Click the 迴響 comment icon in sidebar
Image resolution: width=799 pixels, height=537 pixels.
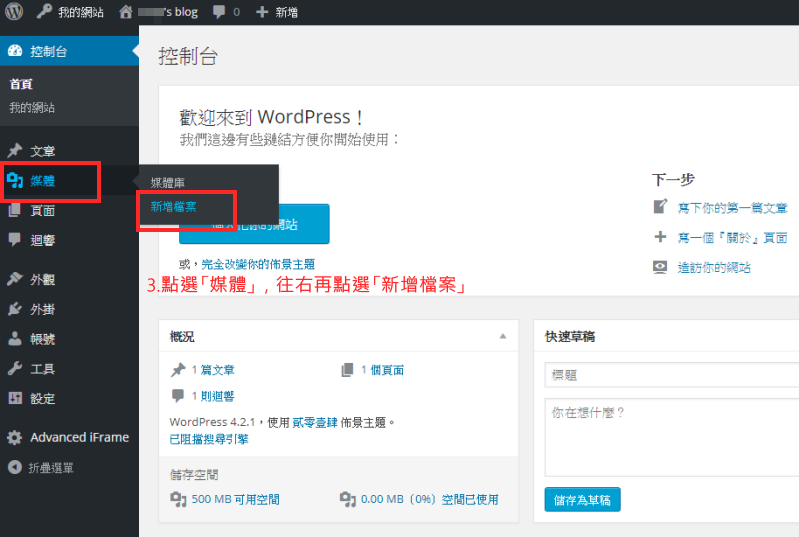(15, 239)
